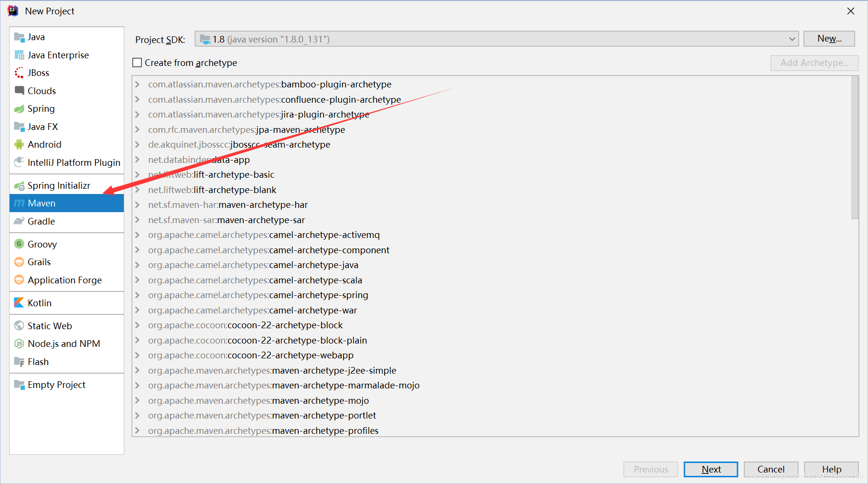Click the IntelliJ Platform Plugin icon
Image resolution: width=868 pixels, height=484 pixels.
coord(19,162)
